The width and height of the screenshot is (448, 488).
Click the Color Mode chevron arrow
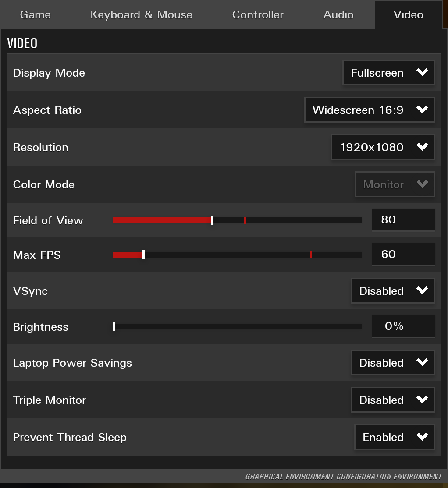422,184
